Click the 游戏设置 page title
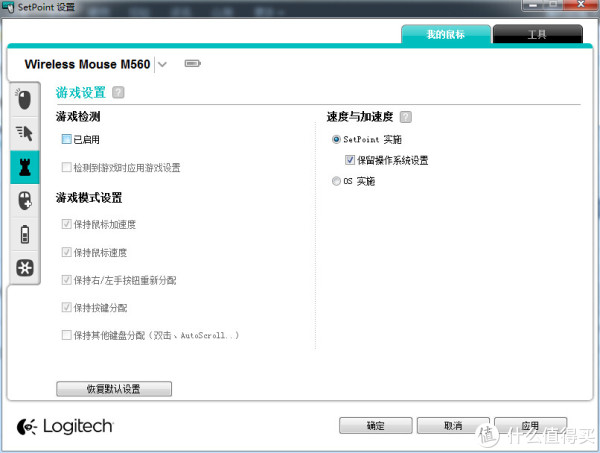This screenshot has height=453, width=600. [81, 93]
